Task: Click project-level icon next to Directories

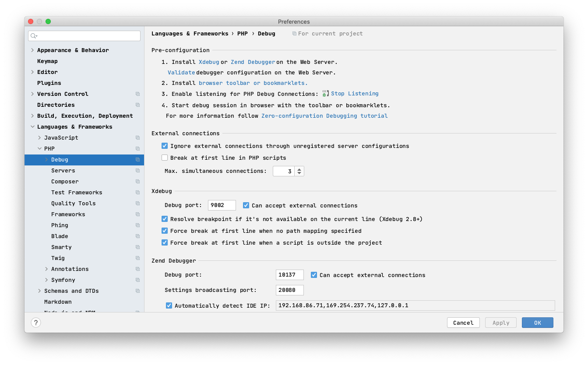Action: coord(137,105)
